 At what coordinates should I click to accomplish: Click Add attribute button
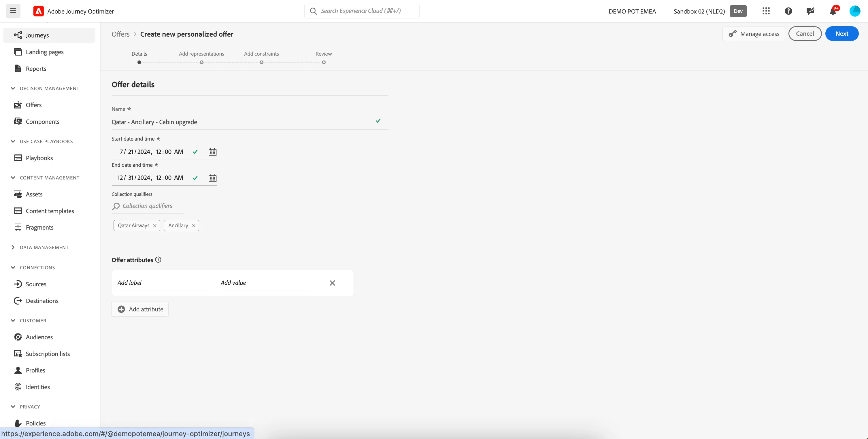click(x=140, y=309)
